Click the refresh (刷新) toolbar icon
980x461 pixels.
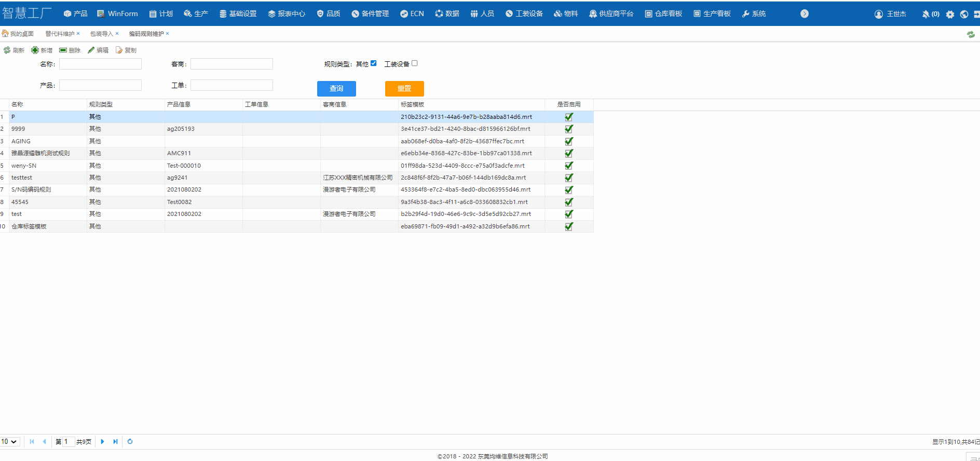pyautogui.click(x=7, y=50)
